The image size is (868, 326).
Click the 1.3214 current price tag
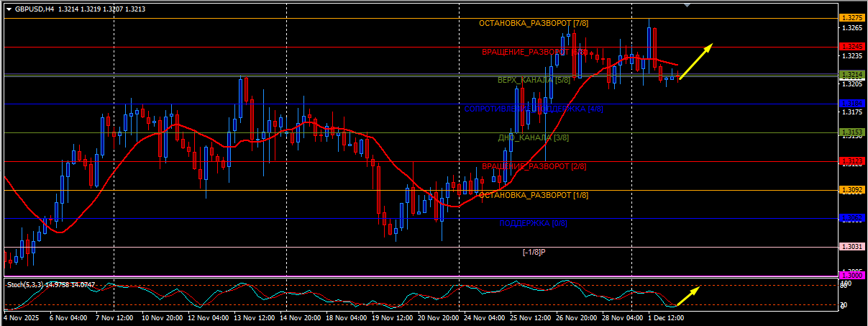point(851,74)
